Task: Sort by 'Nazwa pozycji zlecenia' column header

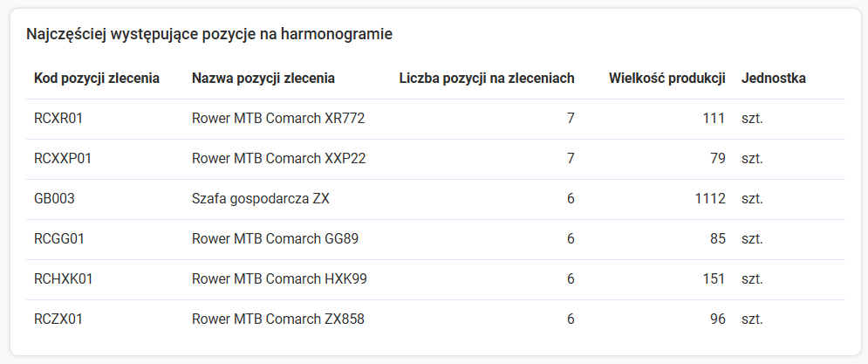Action: [263, 79]
